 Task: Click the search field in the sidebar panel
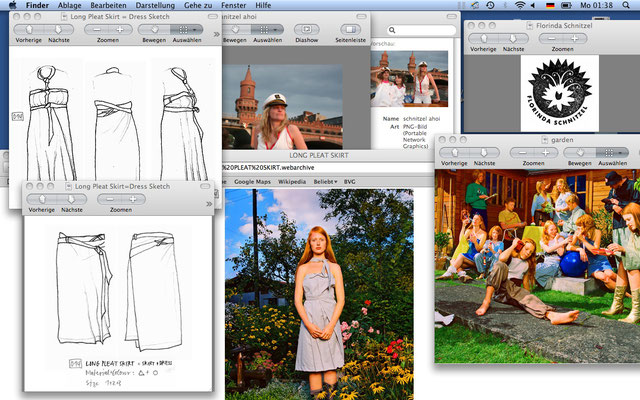click(x=421, y=30)
